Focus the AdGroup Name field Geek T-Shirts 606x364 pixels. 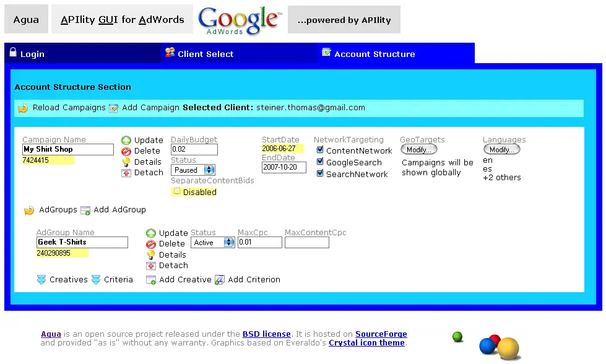pos(82,242)
